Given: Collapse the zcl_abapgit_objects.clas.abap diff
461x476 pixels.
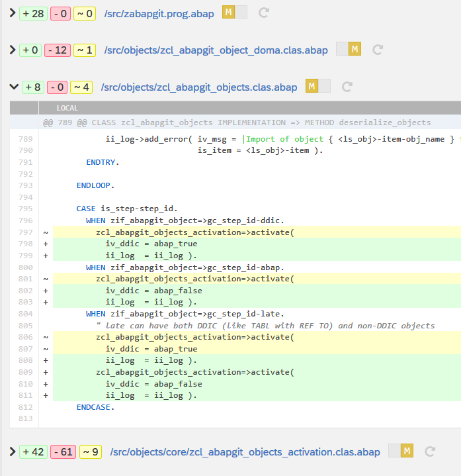Looking at the screenshot, I should (x=14, y=87).
